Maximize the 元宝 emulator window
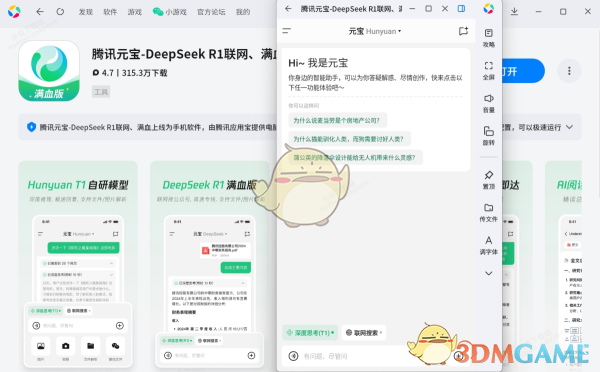600x372 pixels. click(x=429, y=8)
